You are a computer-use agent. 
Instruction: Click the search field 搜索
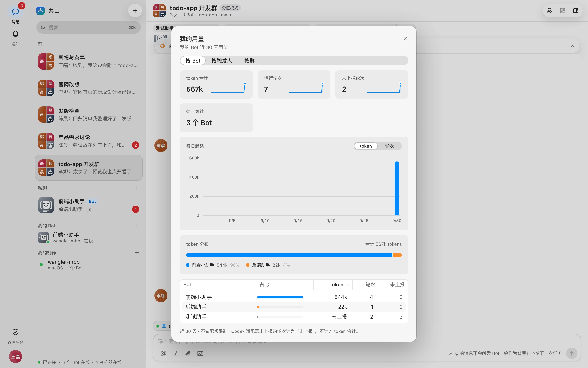(x=88, y=28)
